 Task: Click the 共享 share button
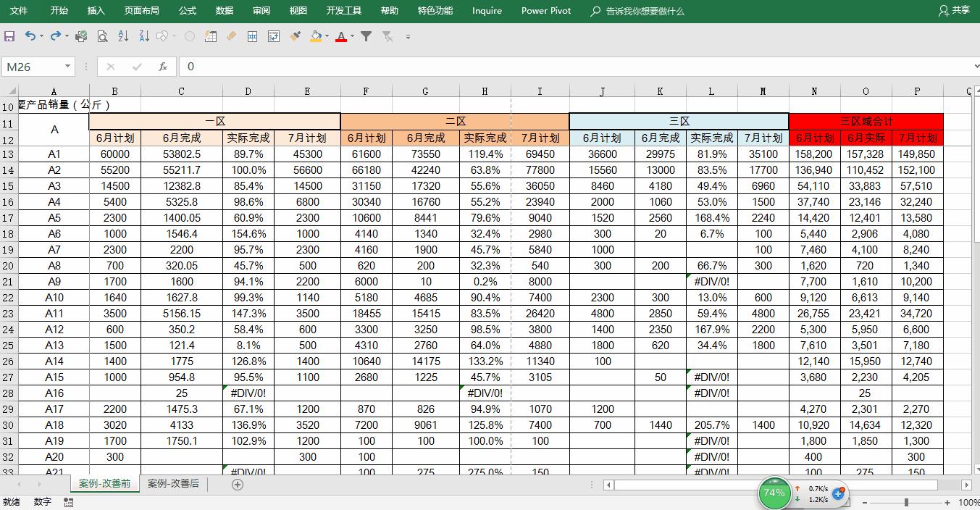(954, 11)
